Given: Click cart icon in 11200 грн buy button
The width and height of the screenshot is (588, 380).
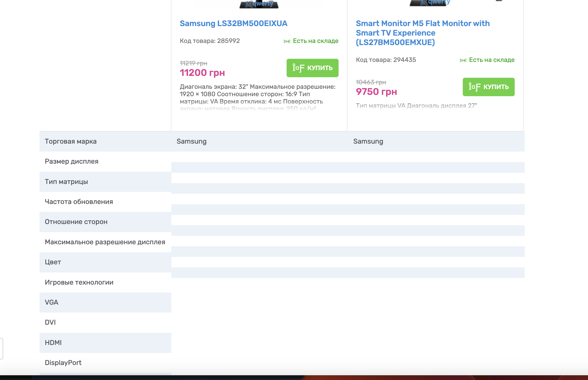Looking at the screenshot, I should click(x=298, y=68).
